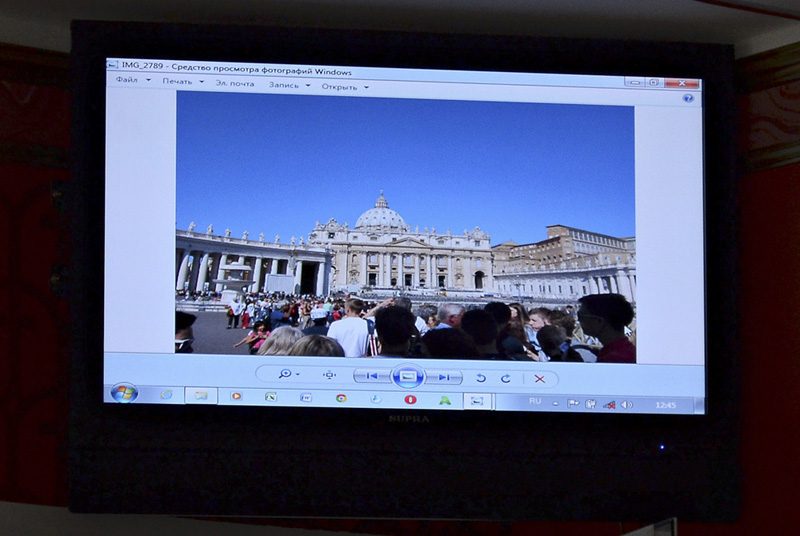
Task: Go to the next photo
Action: [443, 377]
